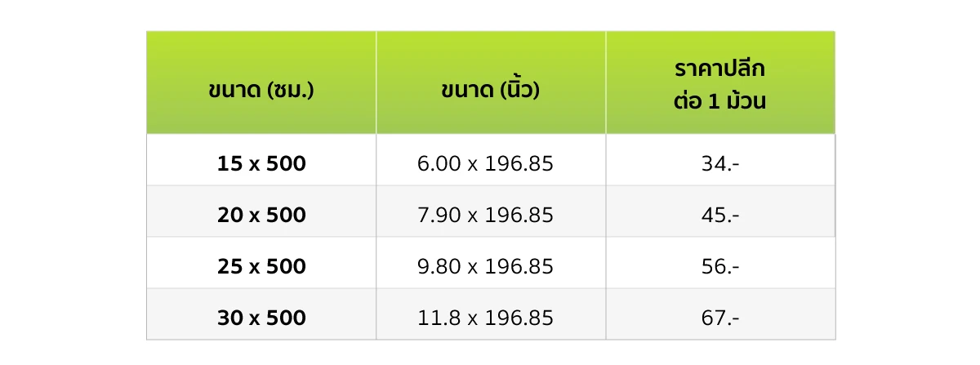Click the ราคาปลีก ต่อ 1 ม้วน header
Viewport: 980px width, 365px height.
[x=720, y=82]
